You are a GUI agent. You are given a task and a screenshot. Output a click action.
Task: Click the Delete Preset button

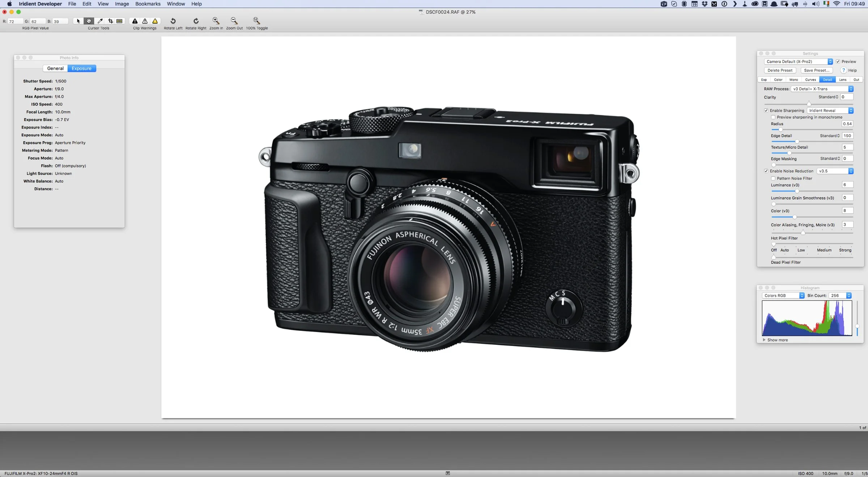coord(780,70)
